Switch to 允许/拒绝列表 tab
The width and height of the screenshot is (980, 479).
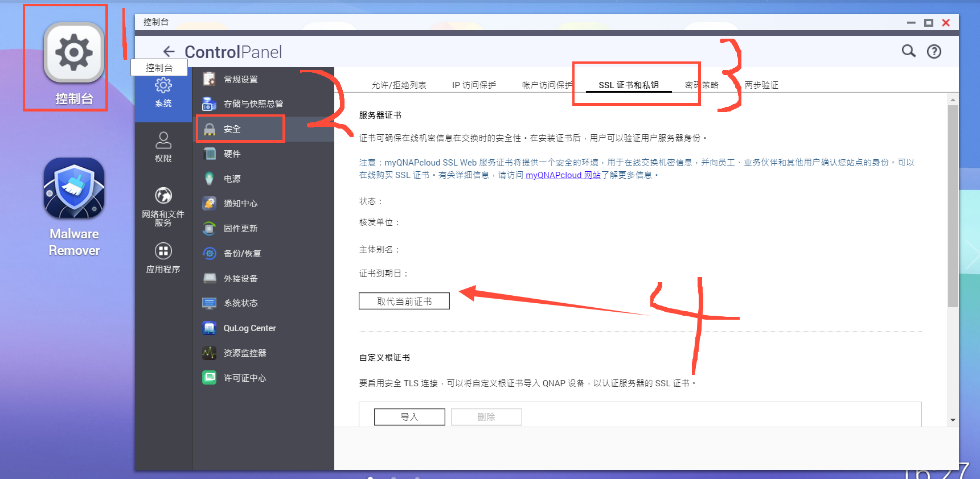tap(399, 85)
